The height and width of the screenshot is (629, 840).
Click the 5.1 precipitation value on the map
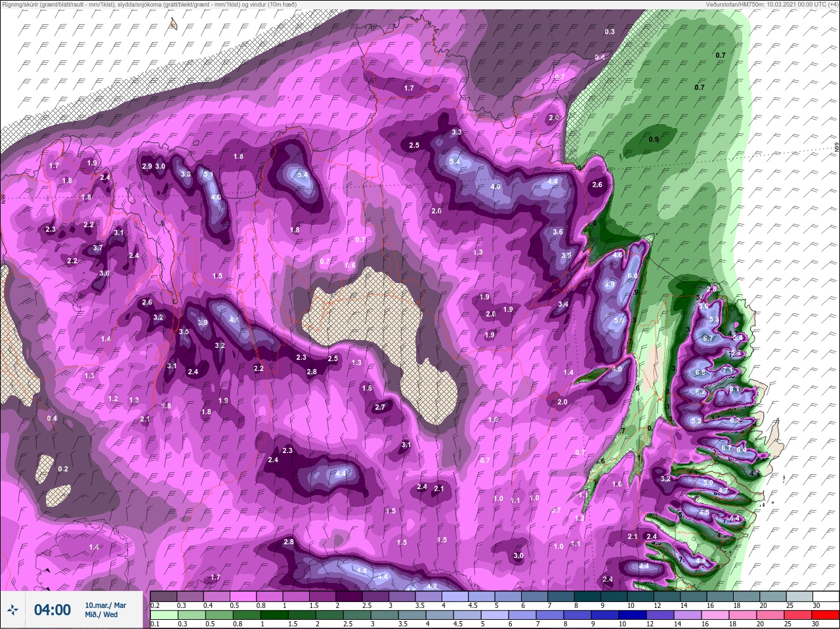pos(209,175)
